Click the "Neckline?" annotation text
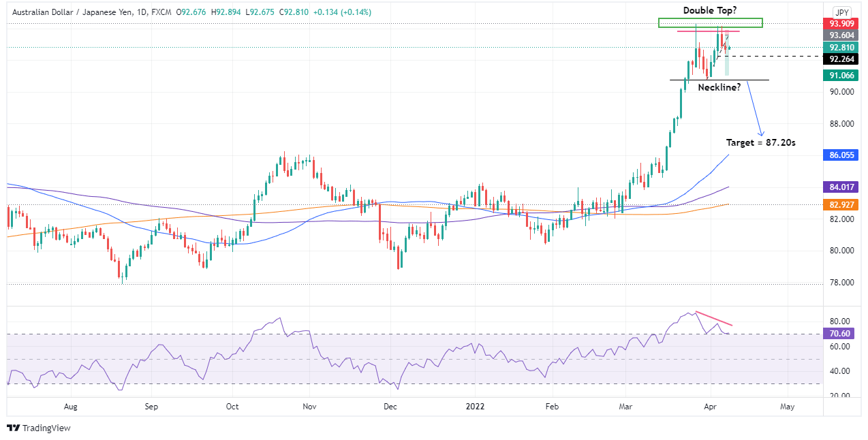 [x=719, y=87]
